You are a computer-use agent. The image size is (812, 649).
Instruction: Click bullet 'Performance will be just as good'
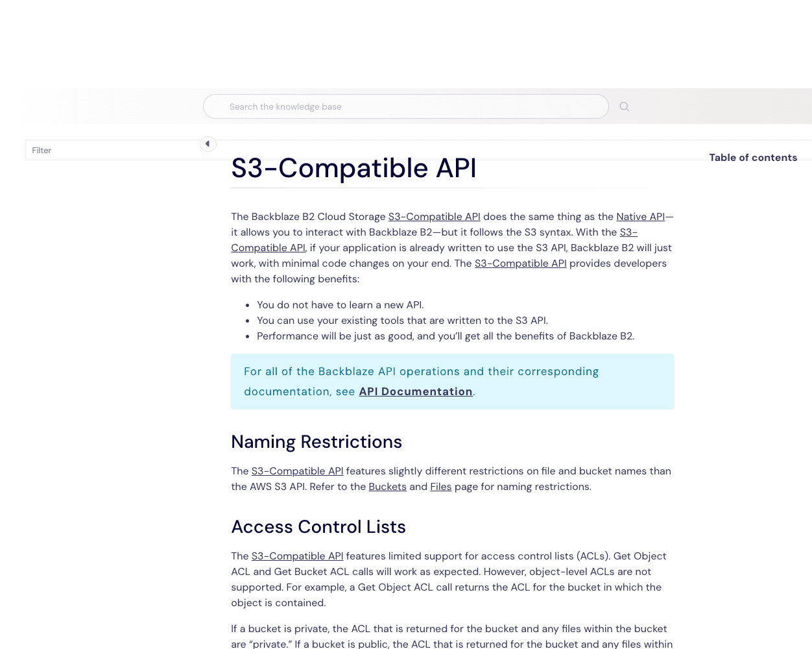pos(446,336)
